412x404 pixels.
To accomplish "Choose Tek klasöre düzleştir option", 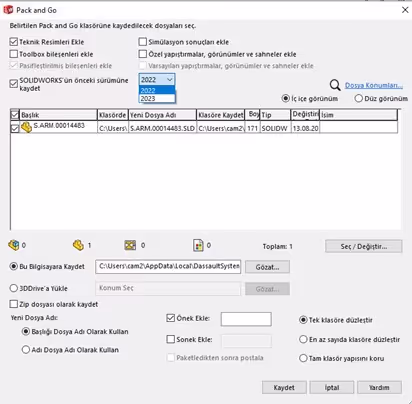I will 303,320.
